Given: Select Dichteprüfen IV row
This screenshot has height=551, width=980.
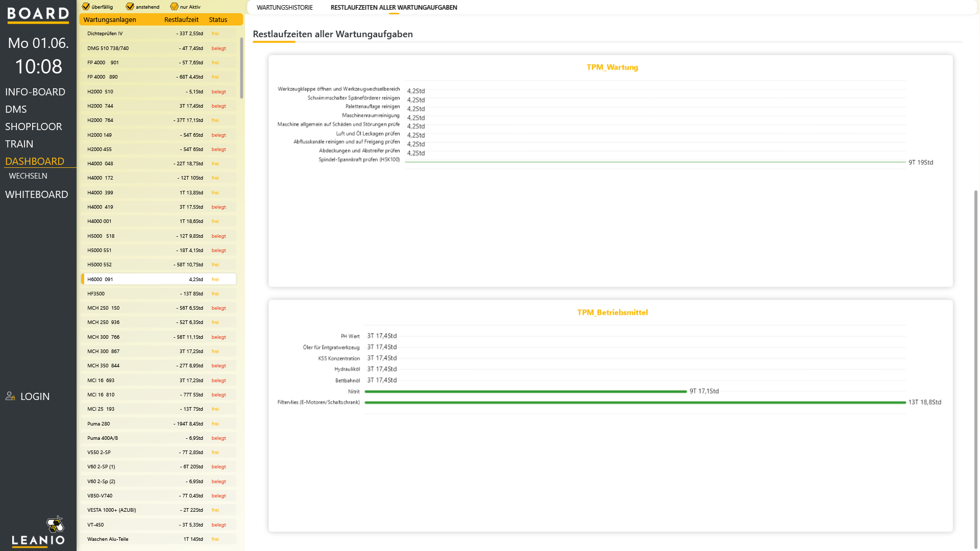Looking at the screenshot, I should tap(158, 34).
